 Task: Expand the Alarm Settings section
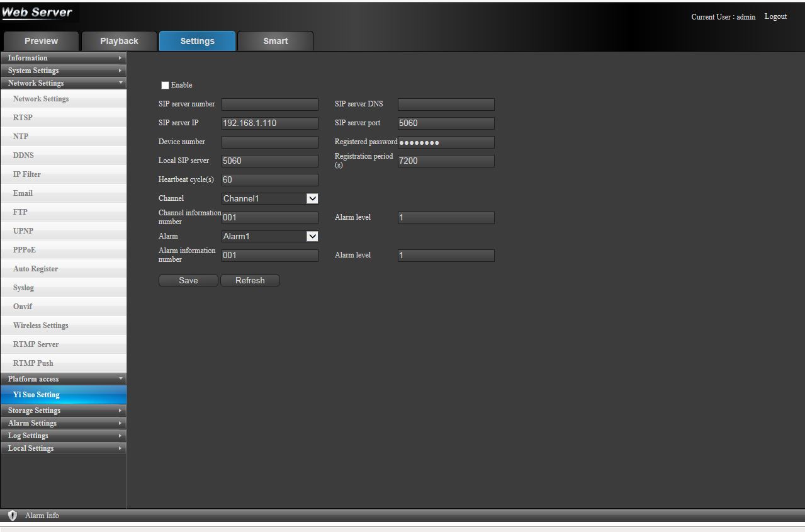click(63, 423)
